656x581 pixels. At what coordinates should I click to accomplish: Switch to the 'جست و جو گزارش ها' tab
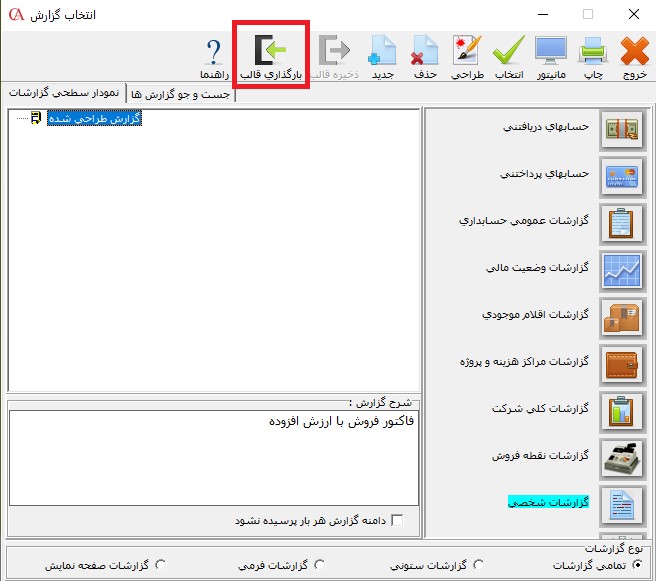180,94
